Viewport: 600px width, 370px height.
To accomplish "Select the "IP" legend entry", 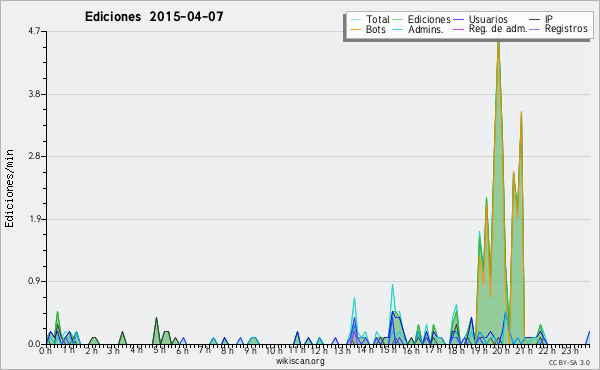I will pyautogui.click(x=541, y=19).
